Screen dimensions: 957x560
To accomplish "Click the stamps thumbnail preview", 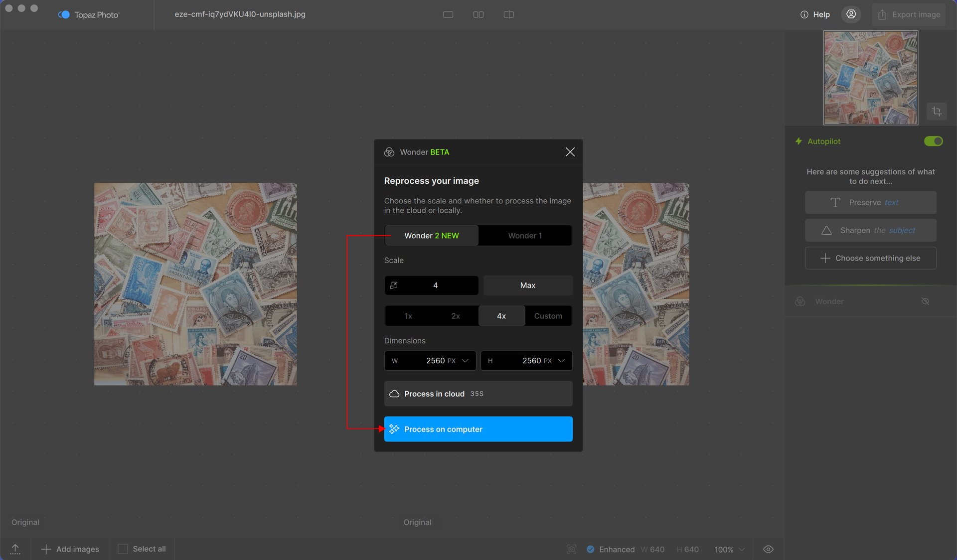I will [871, 78].
